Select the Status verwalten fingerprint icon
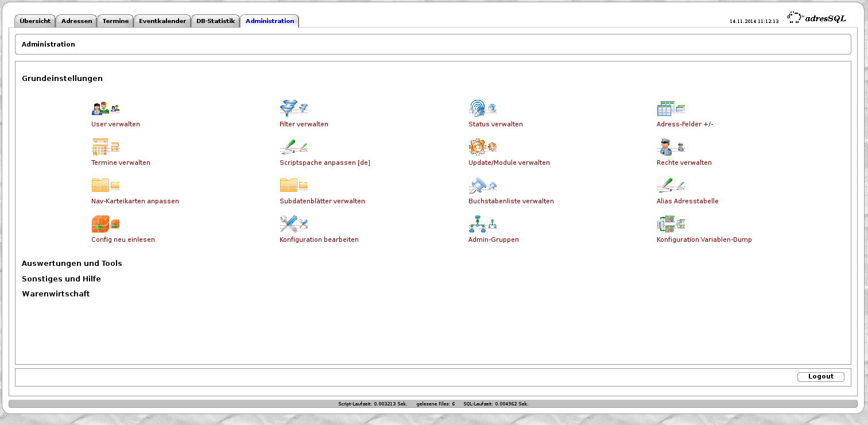This screenshot has width=868, height=425. coord(482,108)
